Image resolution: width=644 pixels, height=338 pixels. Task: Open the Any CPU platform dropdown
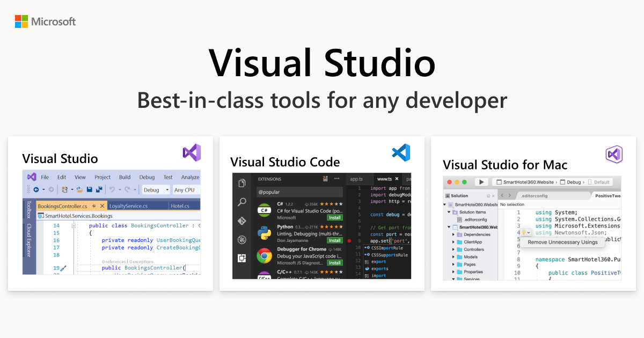click(x=184, y=190)
